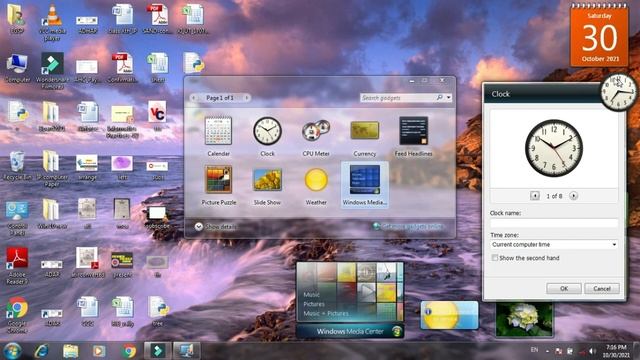This screenshot has height=360, width=640.
Task: Click the Windows Media Center logo bar
Action: (350, 331)
